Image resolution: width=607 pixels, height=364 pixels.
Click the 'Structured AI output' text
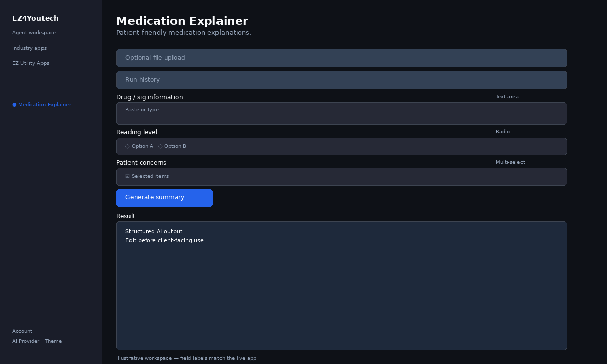click(x=154, y=232)
